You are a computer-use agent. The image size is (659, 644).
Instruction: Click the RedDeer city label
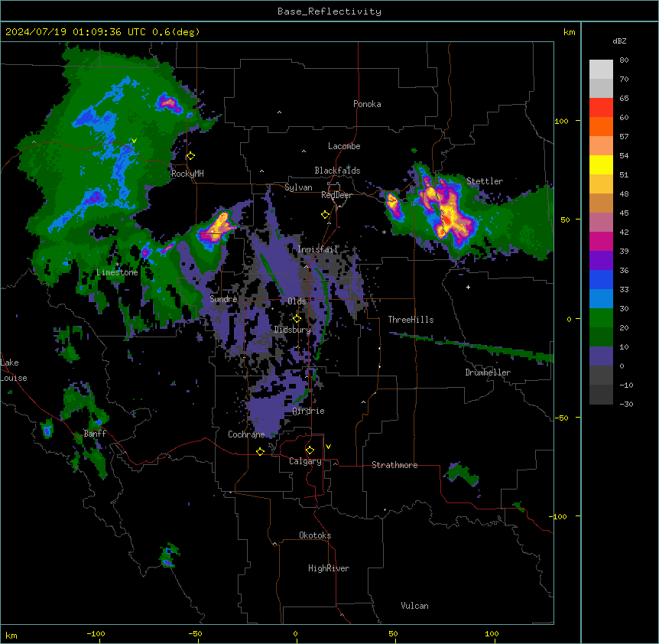click(x=336, y=195)
